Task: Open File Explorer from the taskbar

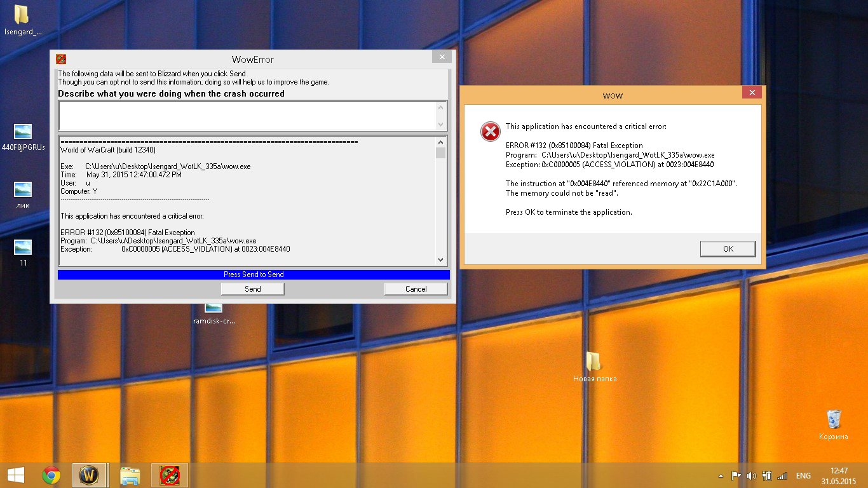Action: tap(130, 475)
